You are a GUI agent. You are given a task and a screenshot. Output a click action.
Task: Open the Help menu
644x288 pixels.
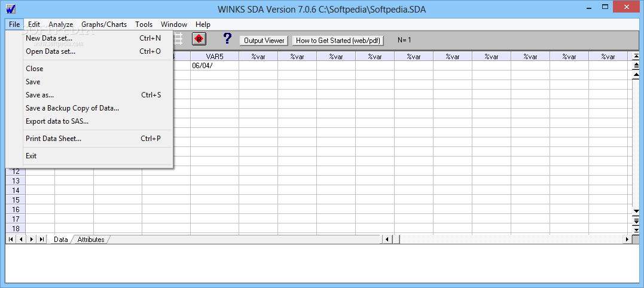(203, 24)
